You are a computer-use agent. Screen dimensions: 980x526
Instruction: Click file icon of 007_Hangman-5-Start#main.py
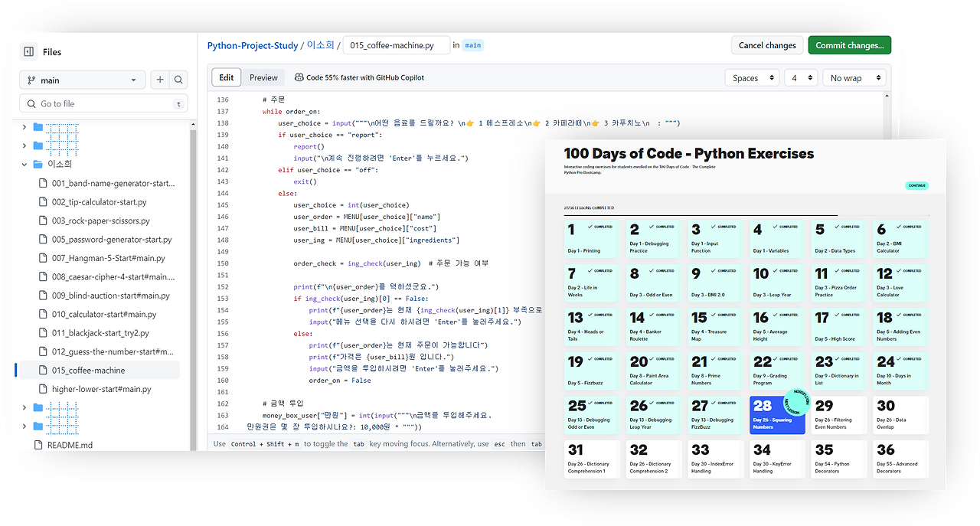[x=44, y=258]
